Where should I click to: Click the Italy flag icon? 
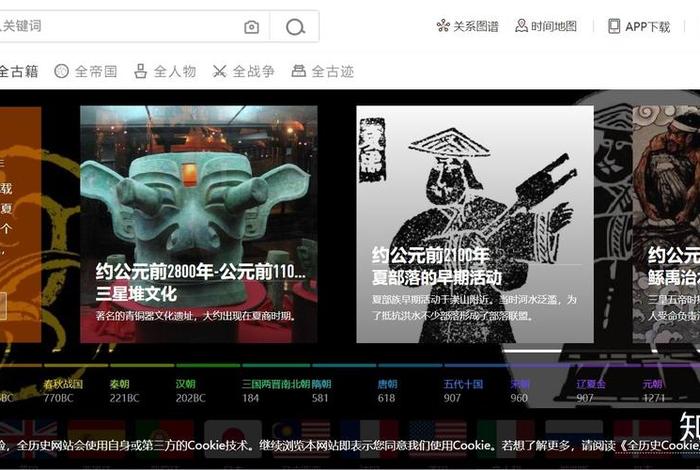coord(506,439)
